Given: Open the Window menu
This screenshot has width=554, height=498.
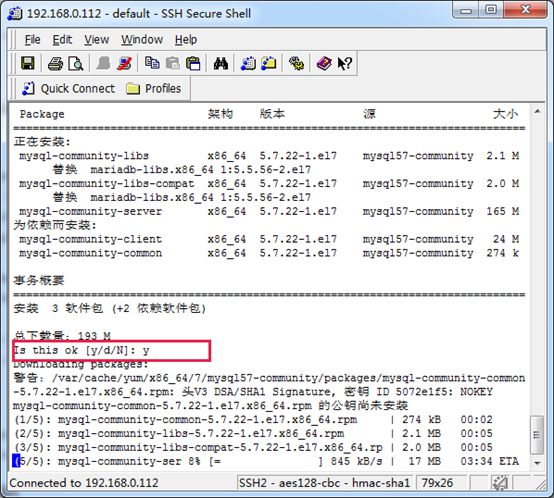Looking at the screenshot, I should 142,40.
